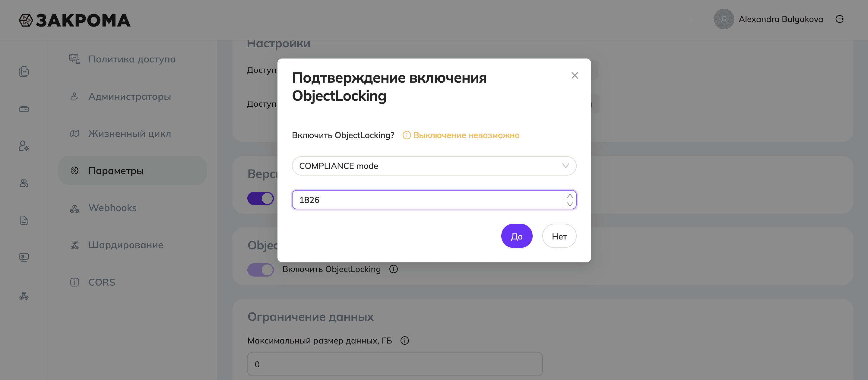
Task: Click the webhooks icon in left sidebar
Action: (x=24, y=296)
